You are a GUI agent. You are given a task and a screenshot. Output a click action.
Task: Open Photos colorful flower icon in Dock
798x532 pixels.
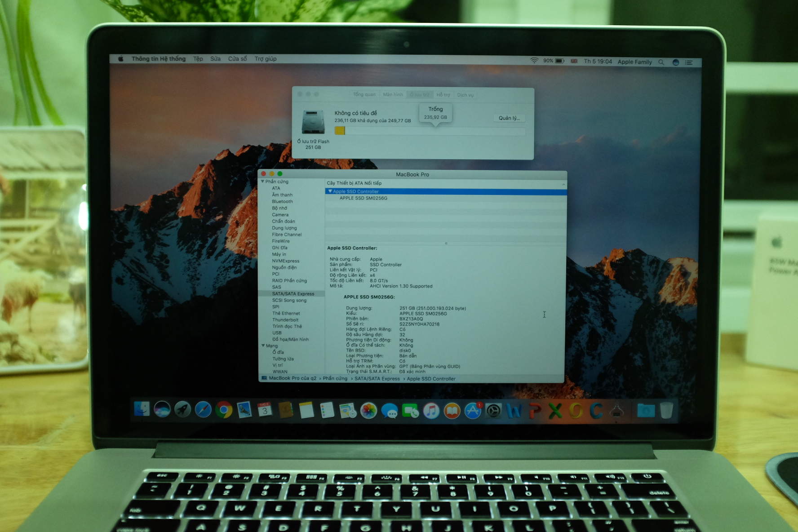pos(368,411)
